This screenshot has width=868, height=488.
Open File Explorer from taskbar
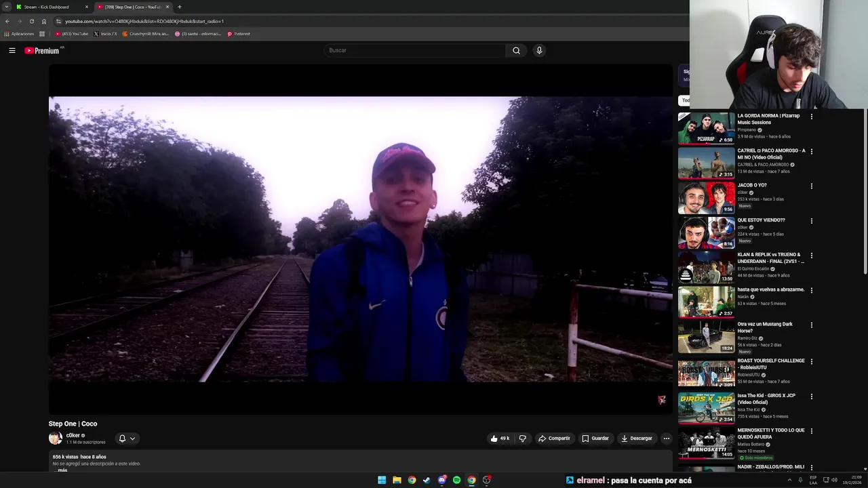tap(397, 480)
